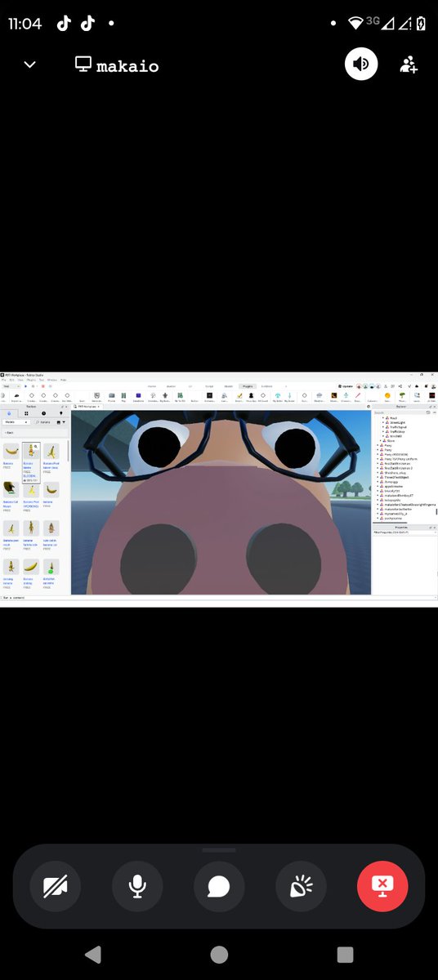Click Back link in Toolbox
Image resolution: width=438 pixels, height=980 pixels.
click(9, 431)
